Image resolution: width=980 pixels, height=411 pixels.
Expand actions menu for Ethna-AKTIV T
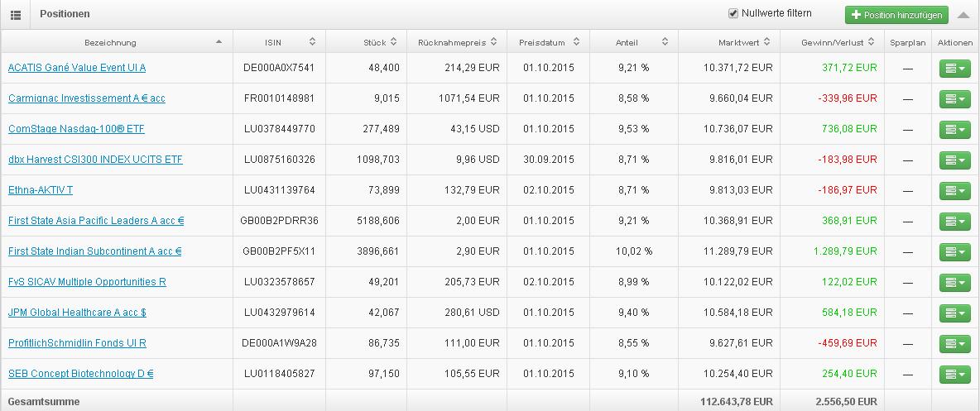point(955,190)
